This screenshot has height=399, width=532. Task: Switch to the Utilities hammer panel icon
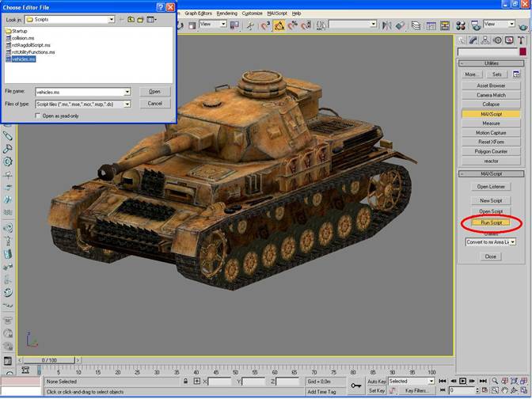tap(521, 40)
